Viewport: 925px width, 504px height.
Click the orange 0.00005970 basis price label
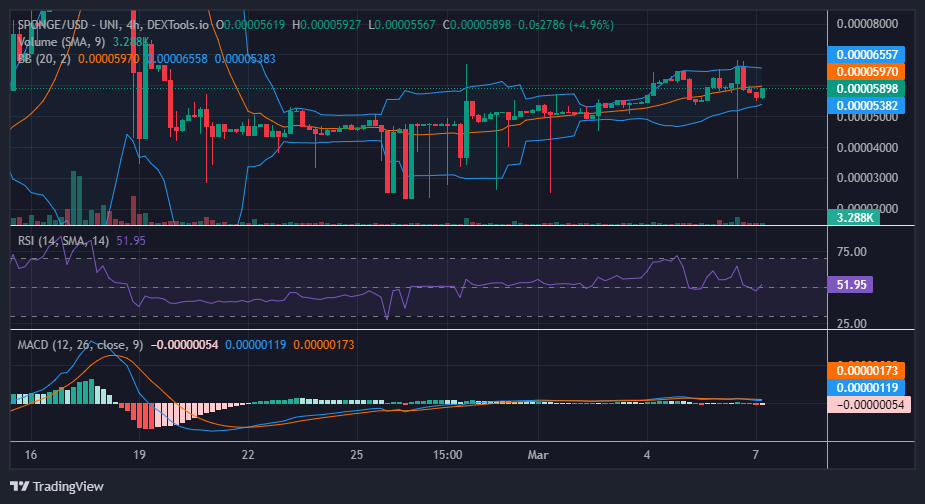(x=867, y=71)
